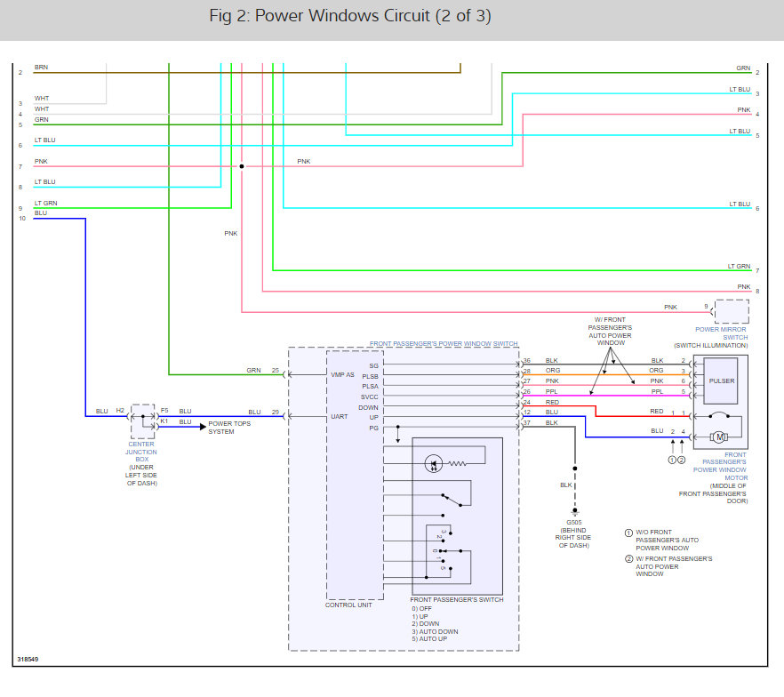Click the UART terminal label
784x697 pixels.
[x=339, y=416]
